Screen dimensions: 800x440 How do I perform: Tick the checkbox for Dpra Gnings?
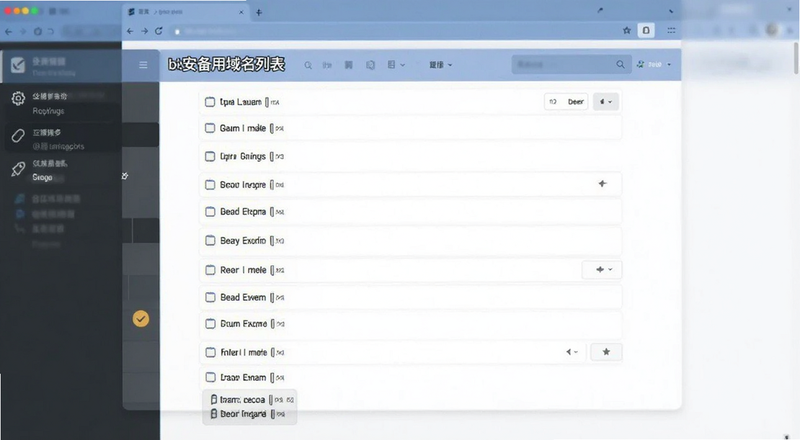[210, 156]
